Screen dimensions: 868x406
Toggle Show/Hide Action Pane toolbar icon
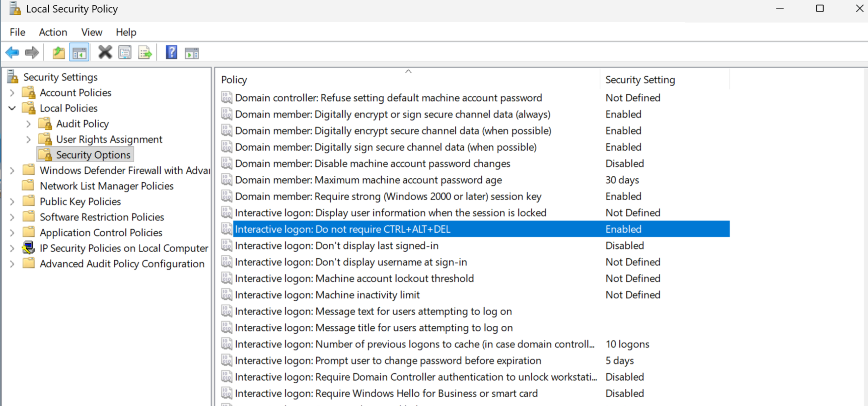coord(192,53)
